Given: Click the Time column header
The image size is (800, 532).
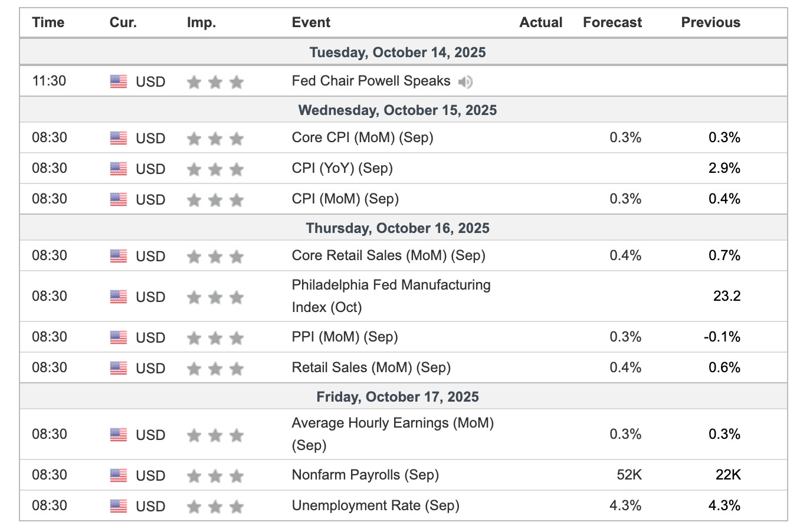Looking at the screenshot, I should 48,22.
